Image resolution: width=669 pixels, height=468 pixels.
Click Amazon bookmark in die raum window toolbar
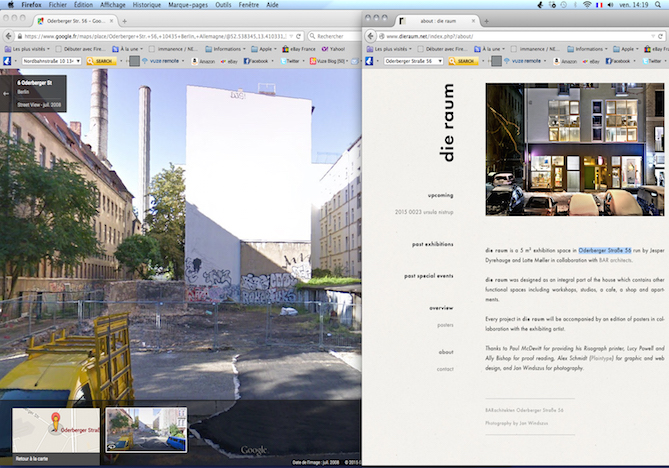point(565,61)
